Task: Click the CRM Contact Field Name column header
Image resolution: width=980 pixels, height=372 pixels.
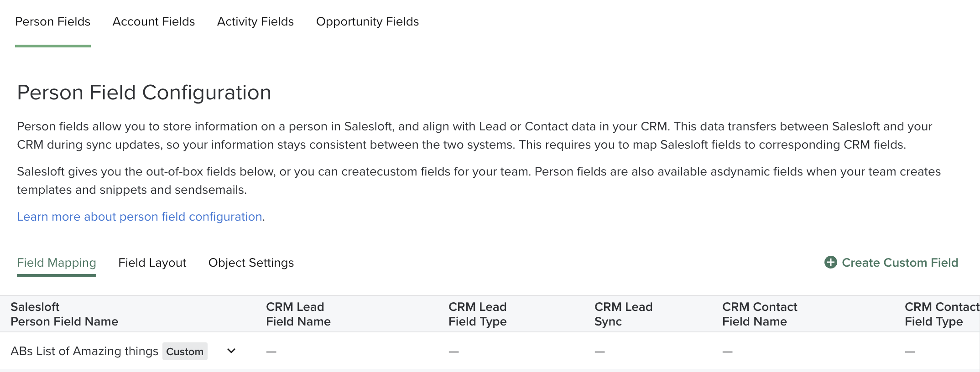Action: click(760, 314)
